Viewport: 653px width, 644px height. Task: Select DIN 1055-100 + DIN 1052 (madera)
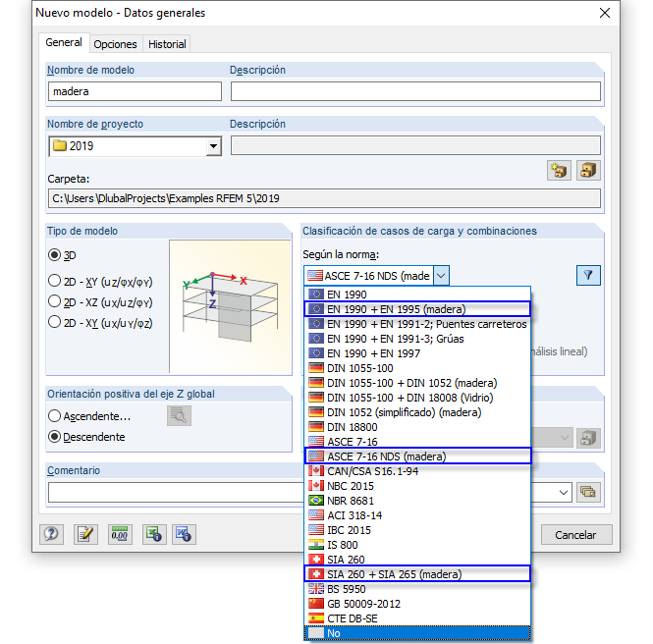pyautogui.click(x=417, y=383)
